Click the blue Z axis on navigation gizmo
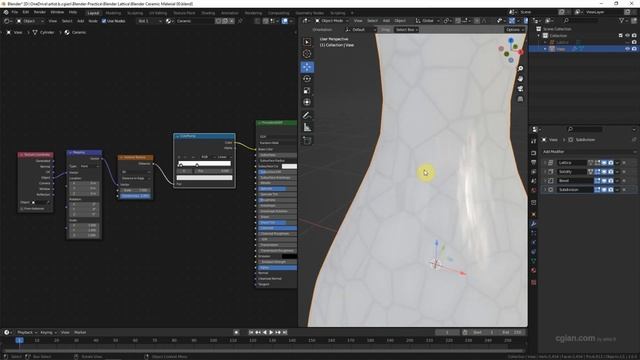This screenshot has width=640, height=360. tap(511, 40)
